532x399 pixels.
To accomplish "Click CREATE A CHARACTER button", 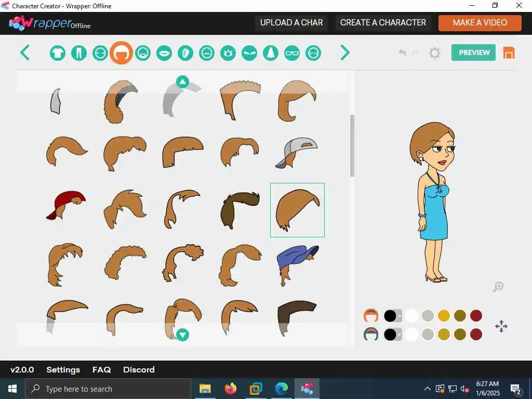I will pos(383,23).
